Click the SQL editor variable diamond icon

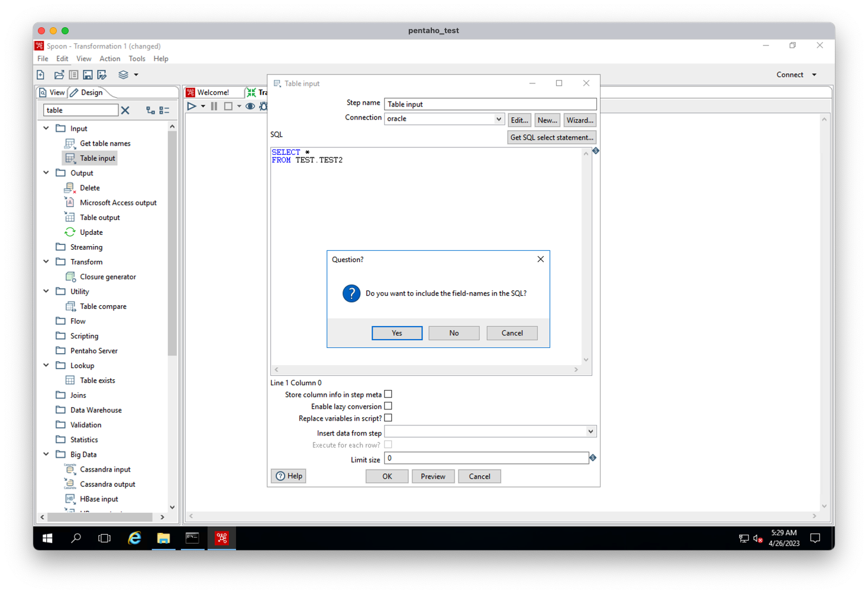[596, 151]
